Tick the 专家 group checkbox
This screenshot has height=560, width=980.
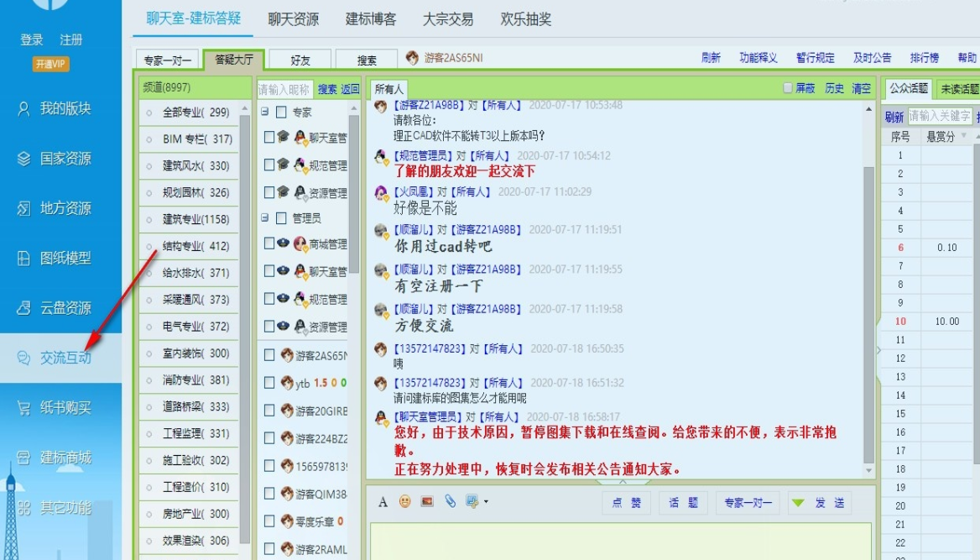(281, 112)
